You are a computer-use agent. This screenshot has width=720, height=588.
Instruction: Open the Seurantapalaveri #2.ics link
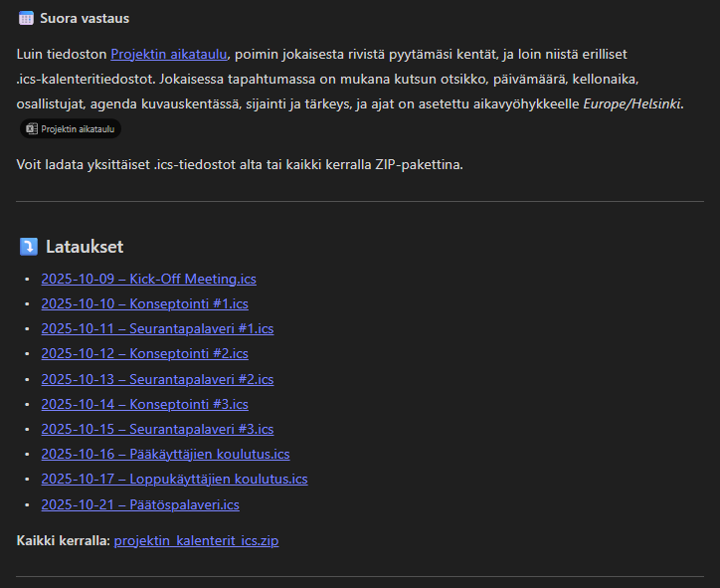coord(157,379)
